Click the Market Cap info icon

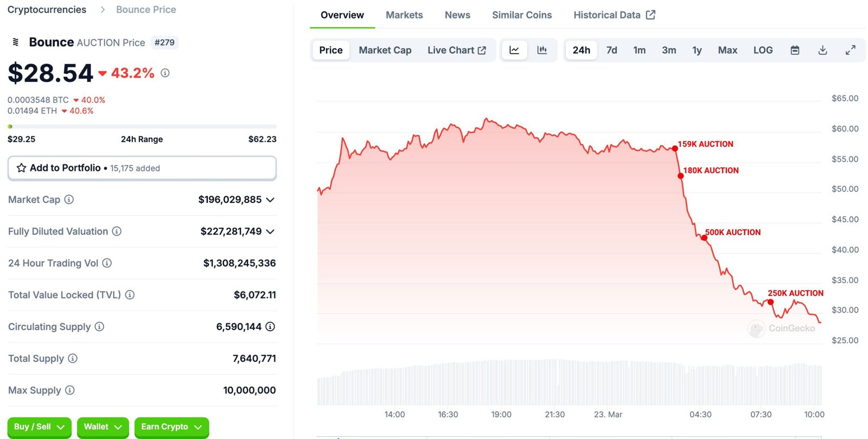[x=69, y=200]
